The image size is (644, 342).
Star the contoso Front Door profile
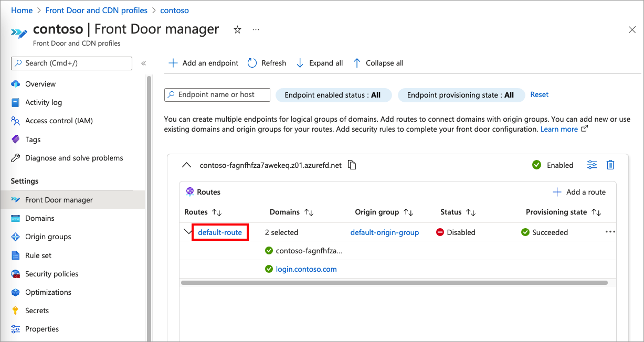point(237,30)
